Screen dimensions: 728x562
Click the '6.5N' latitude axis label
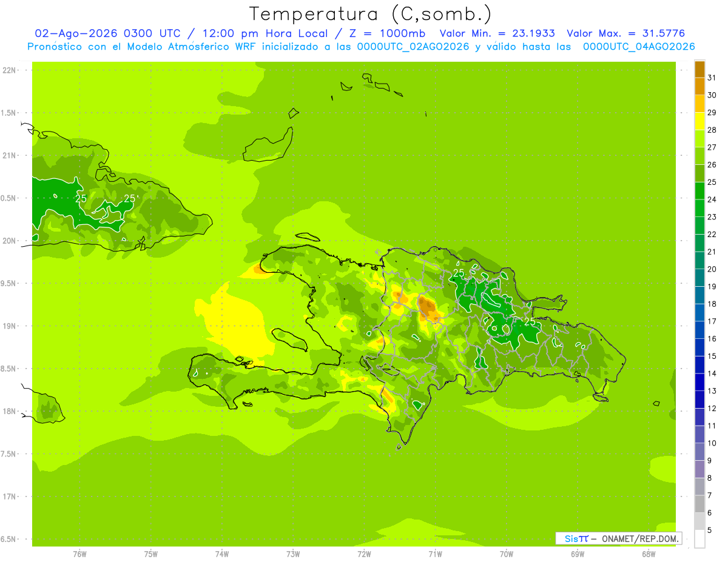pyautogui.click(x=8, y=540)
